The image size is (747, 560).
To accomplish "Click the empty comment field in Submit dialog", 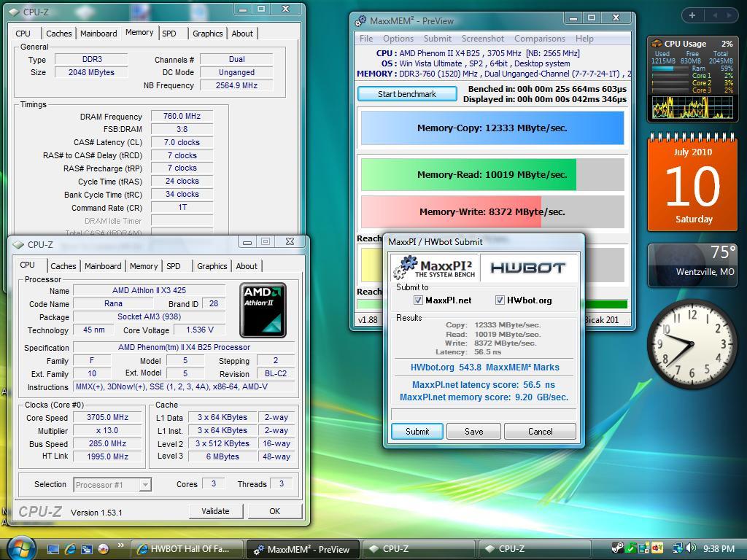I will (x=484, y=414).
